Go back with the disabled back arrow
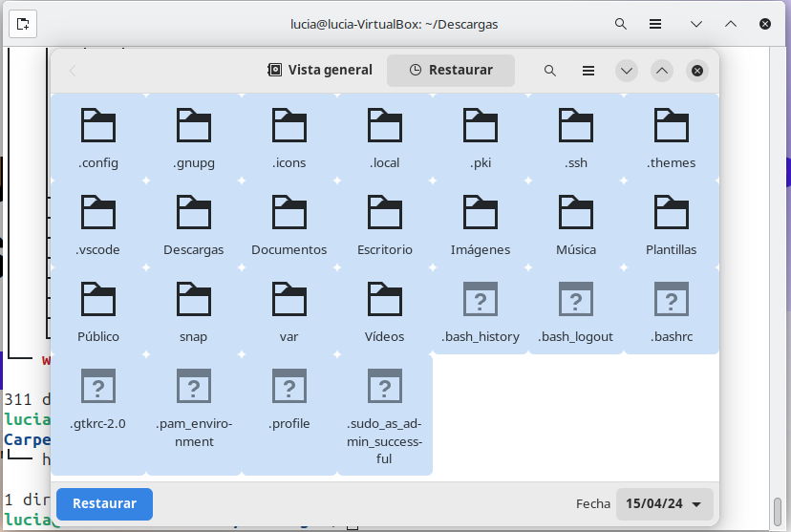This screenshot has width=791, height=532. tap(73, 71)
